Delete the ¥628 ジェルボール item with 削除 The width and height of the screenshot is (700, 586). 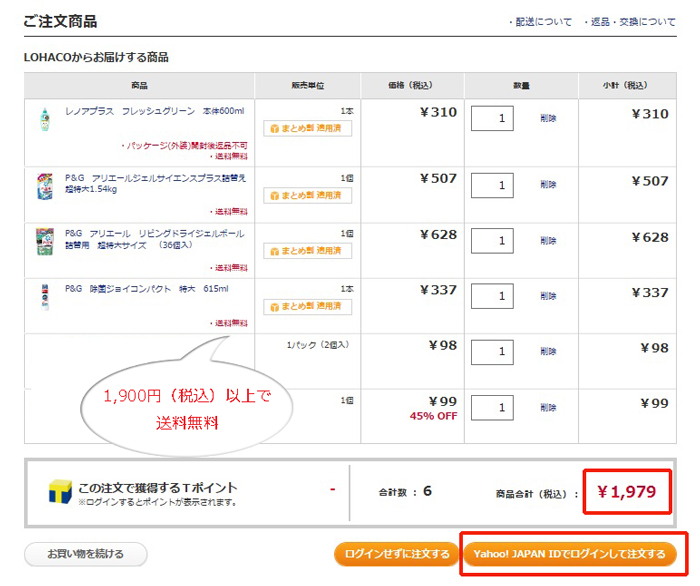(x=548, y=241)
